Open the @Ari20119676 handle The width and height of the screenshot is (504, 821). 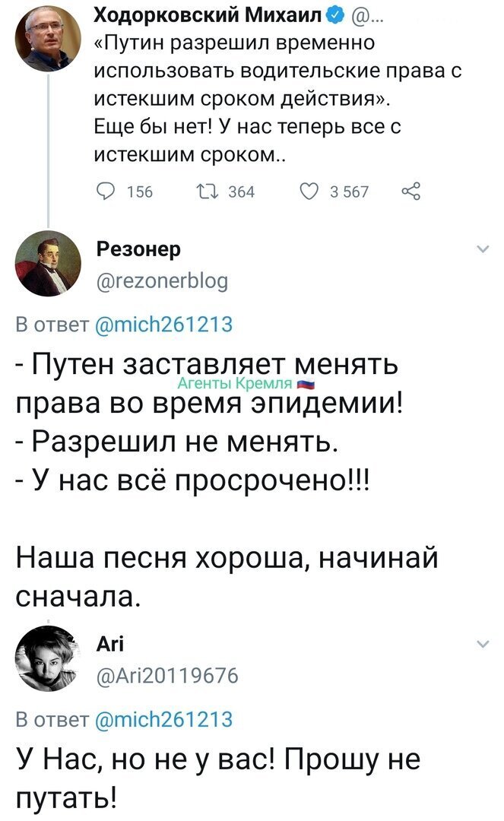coord(167,676)
